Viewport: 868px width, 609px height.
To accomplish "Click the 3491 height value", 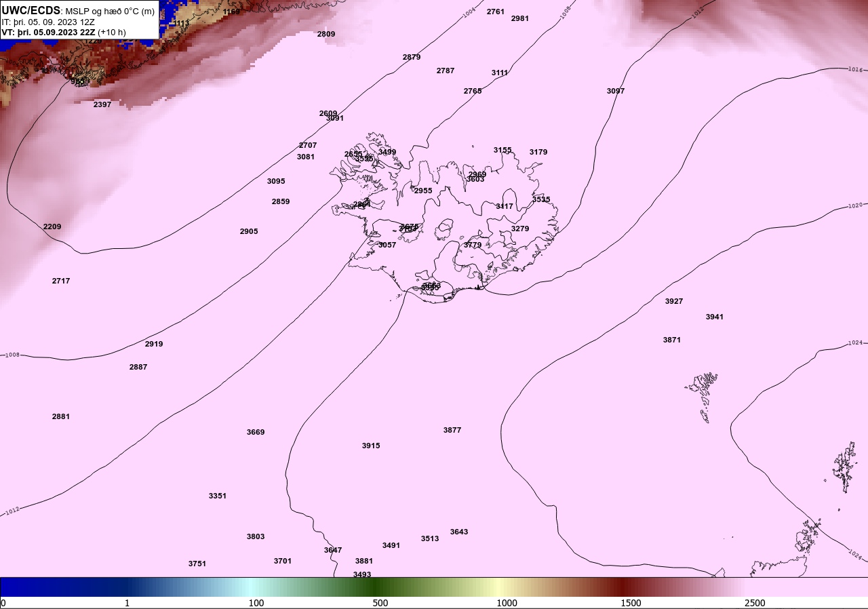I will 391,545.
